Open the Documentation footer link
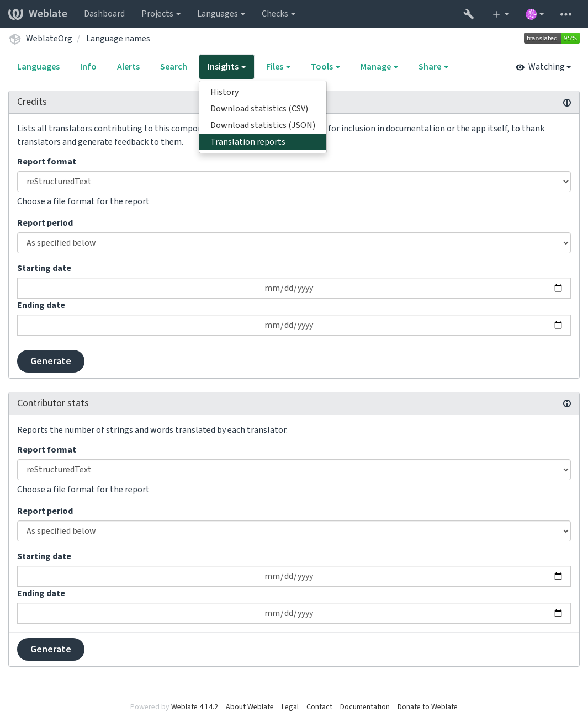The height and width of the screenshot is (728, 588). pyautogui.click(x=365, y=706)
